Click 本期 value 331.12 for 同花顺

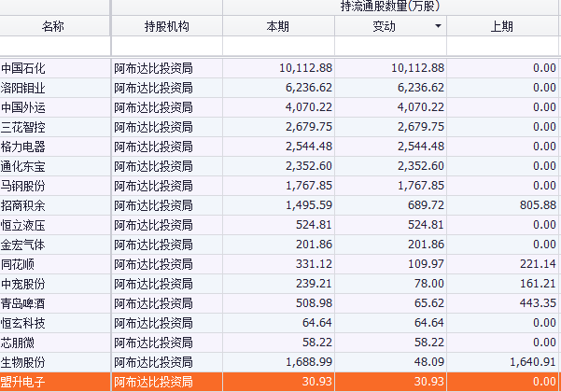[x=314, y=264]
